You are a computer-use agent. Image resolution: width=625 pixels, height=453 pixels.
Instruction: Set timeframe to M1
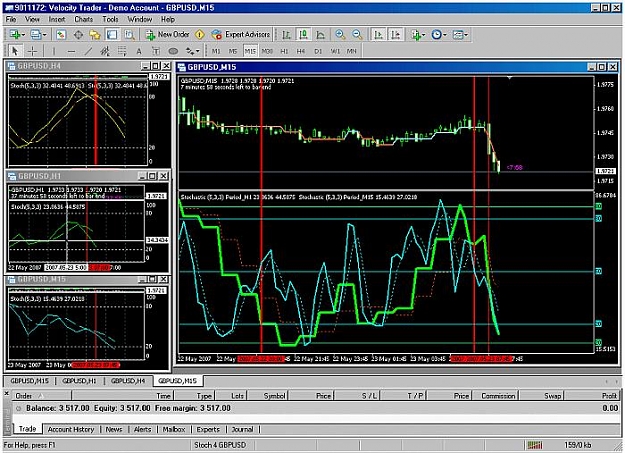pos(216,51)
